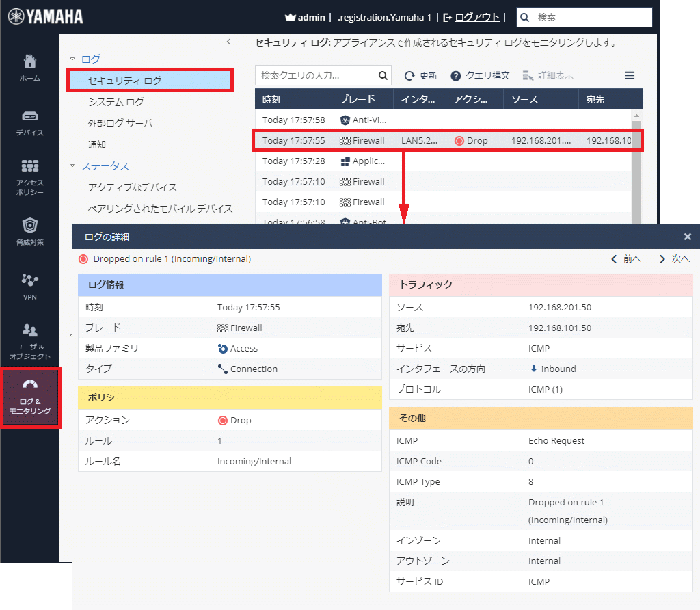Click the ログアウト logout link
Screen dimensions: 700x610
[476, 17]
